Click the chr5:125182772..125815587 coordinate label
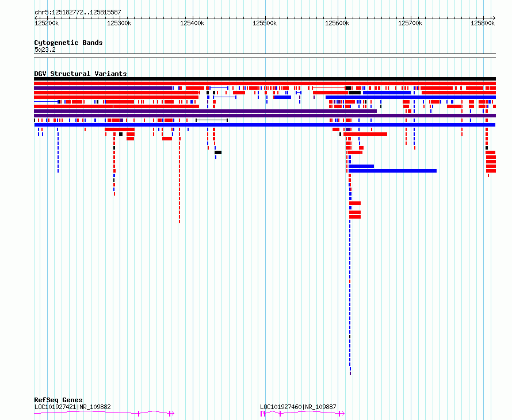512x420 pixels. click(x=78, y=12)
